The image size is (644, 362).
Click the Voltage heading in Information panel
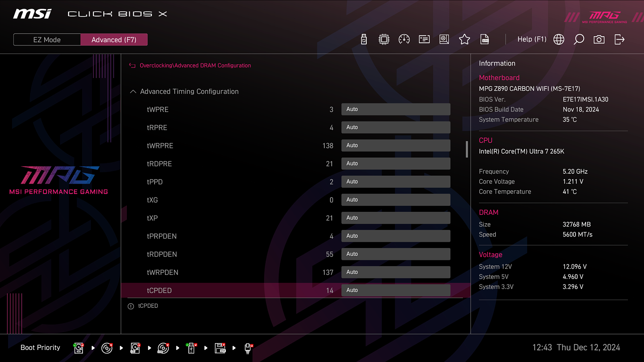pyautogui.click(x=491, y=255)
